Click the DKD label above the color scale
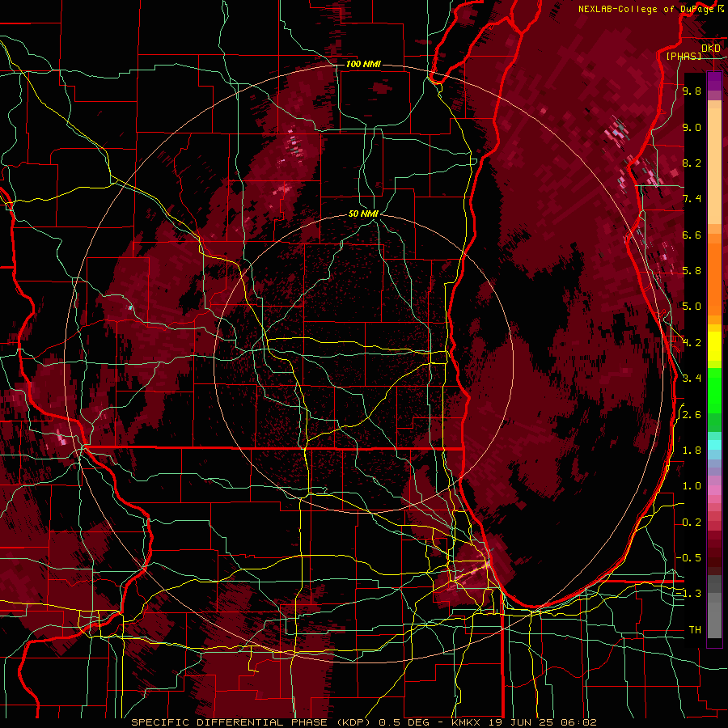 tap(710, 48)
